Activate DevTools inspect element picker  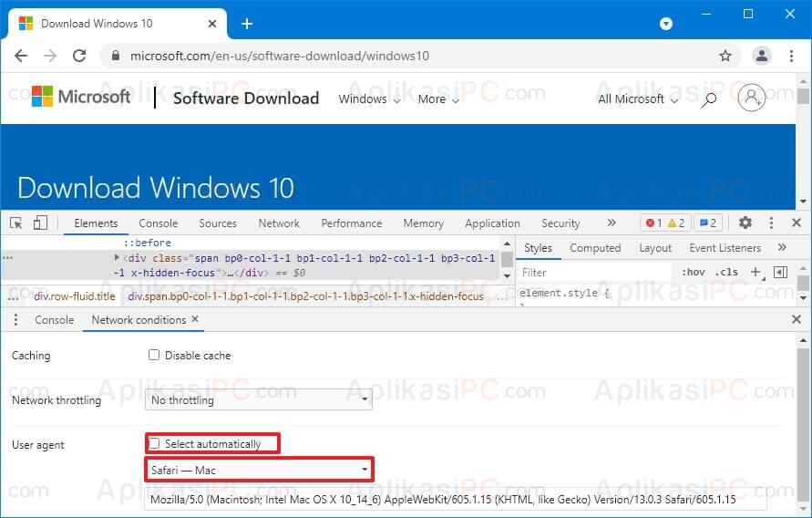point(16,223)
